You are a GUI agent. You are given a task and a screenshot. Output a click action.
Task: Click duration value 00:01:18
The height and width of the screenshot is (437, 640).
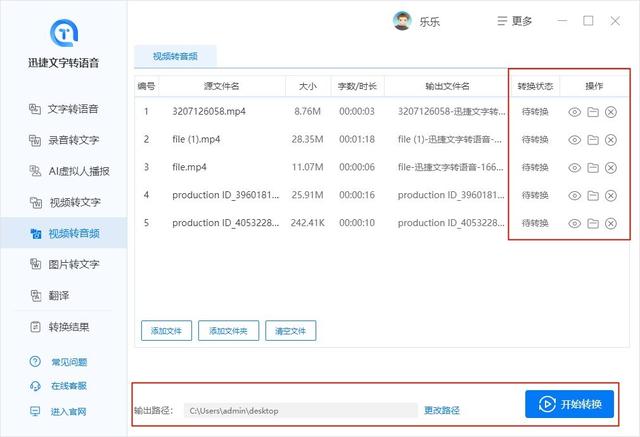pos(357,140)
